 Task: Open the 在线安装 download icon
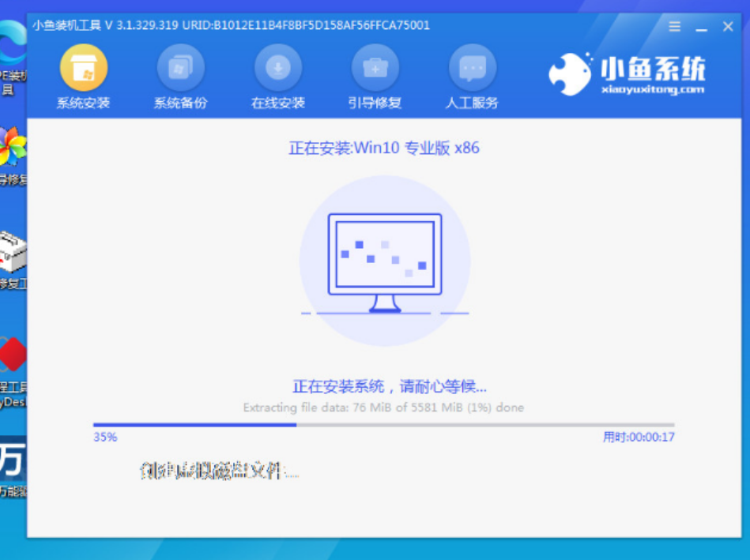tap(278, 67)
